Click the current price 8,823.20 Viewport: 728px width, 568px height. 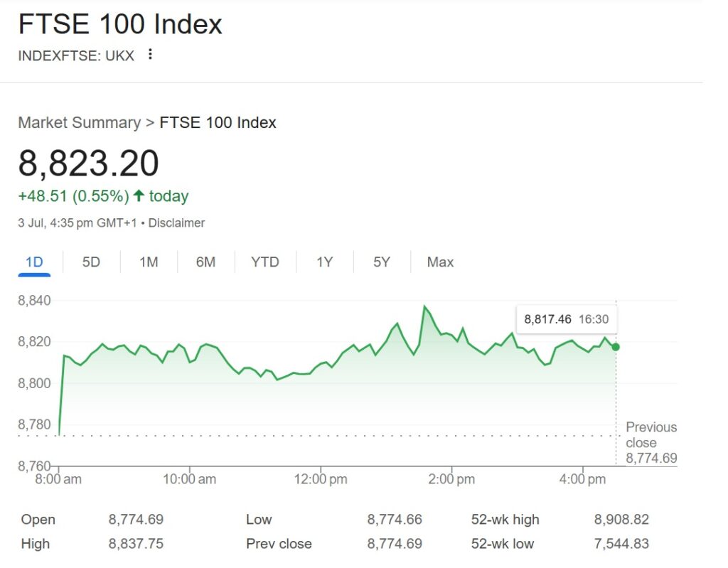click(x=88, y=163)
